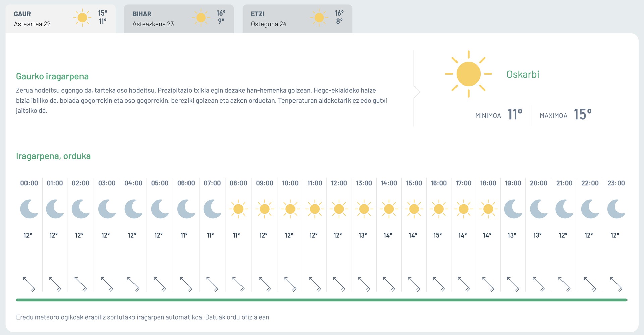Click the wind arrow under 06:00
Screen dimensions: 644x335
[x=186, y=284]
